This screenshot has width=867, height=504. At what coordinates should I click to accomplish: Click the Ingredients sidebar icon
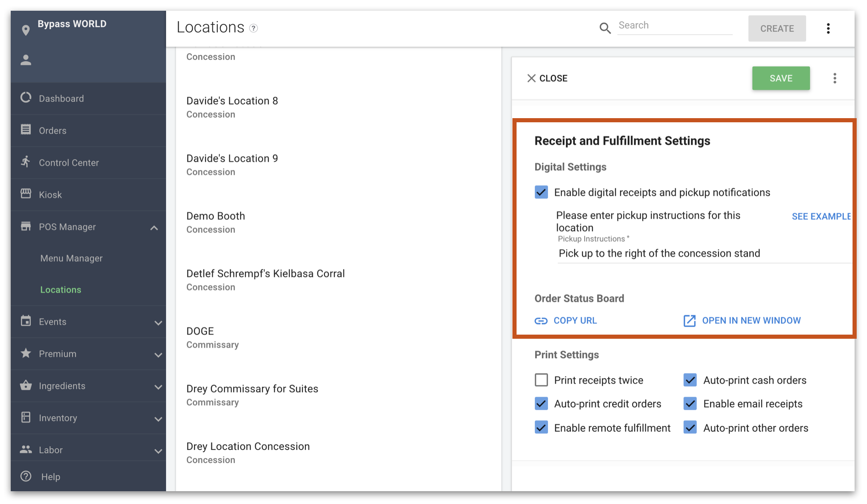click(25, 384)
